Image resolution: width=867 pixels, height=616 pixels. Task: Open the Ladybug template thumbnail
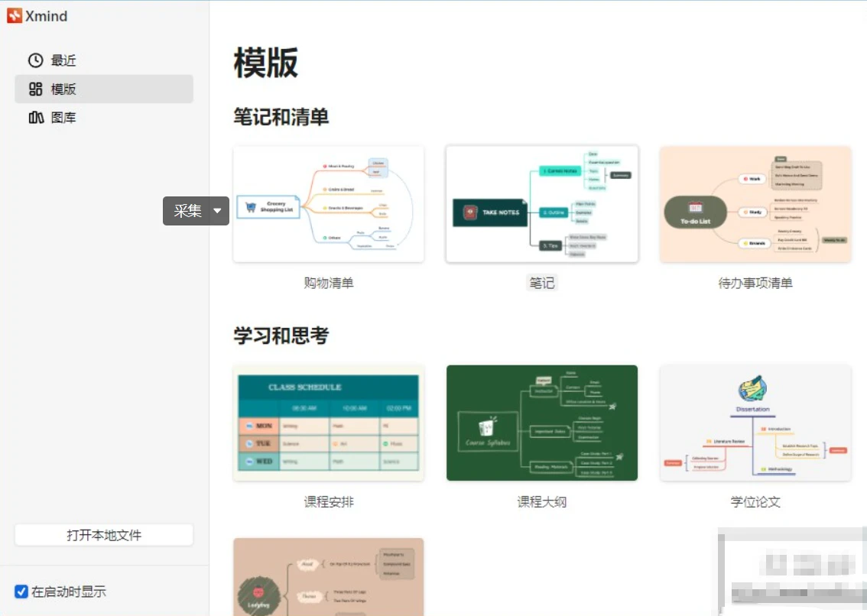329,577
